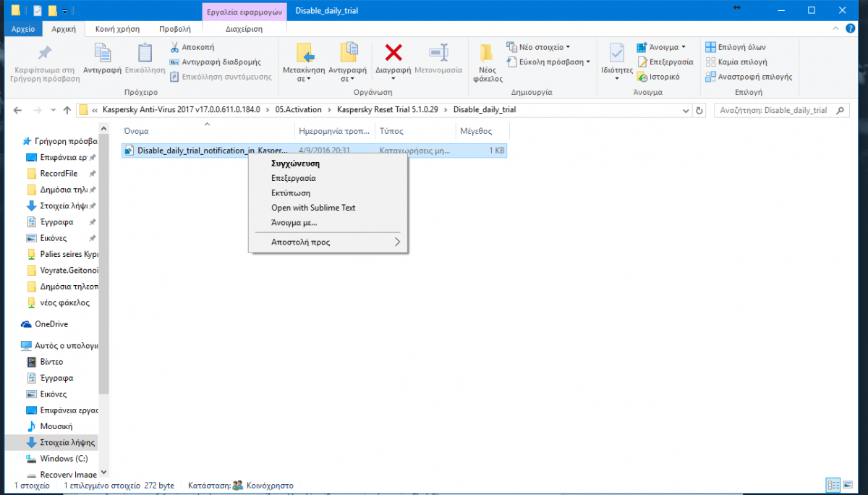Switch to large icons view toggle
Screen dimensions: 868x495
849,485
